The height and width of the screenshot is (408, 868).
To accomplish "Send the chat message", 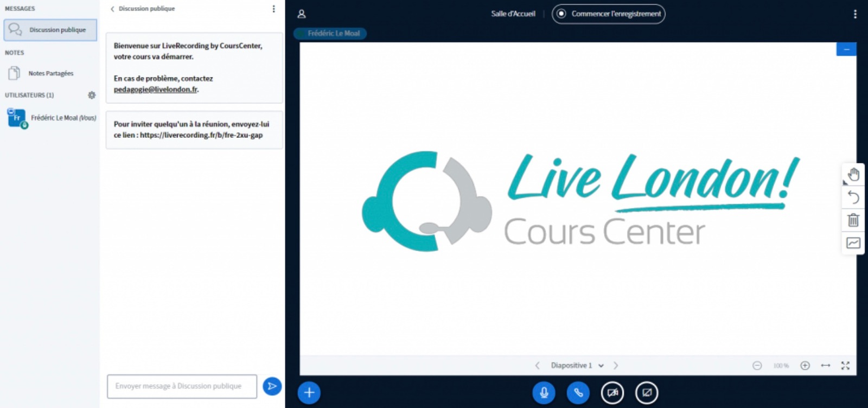I will (272, 386).
